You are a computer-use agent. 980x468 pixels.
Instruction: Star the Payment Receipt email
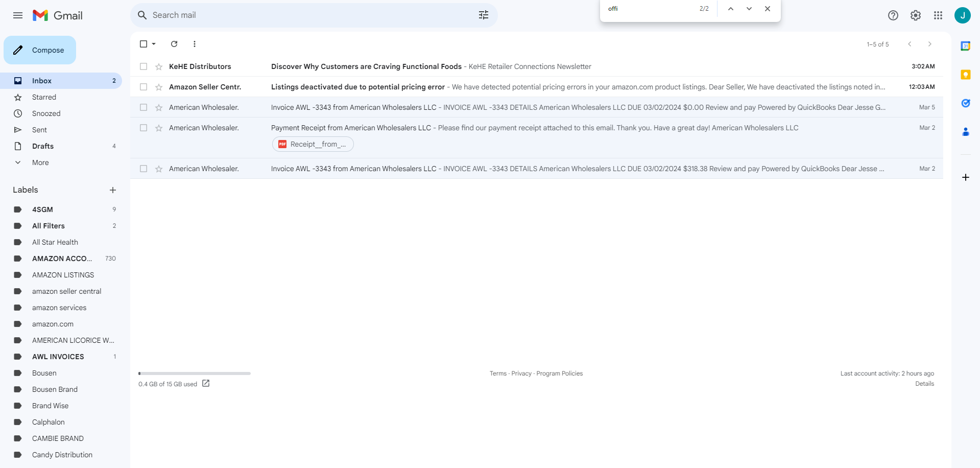click(x=159, y=128)
